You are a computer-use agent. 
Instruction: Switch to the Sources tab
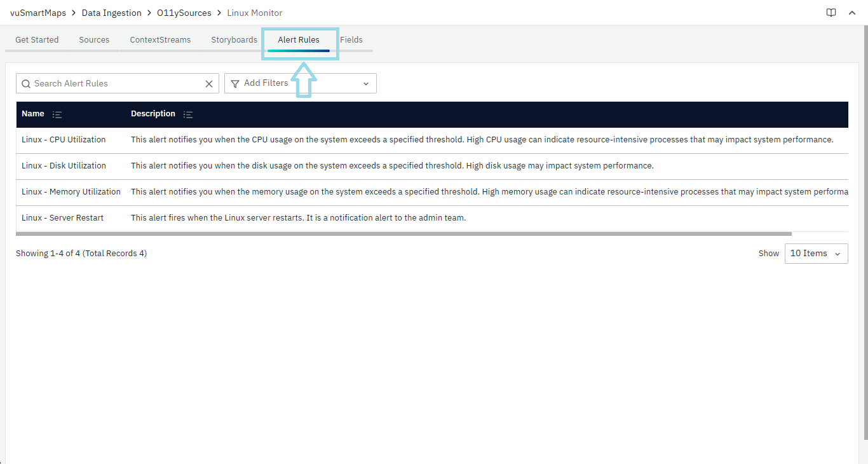[x=94, y=39]
